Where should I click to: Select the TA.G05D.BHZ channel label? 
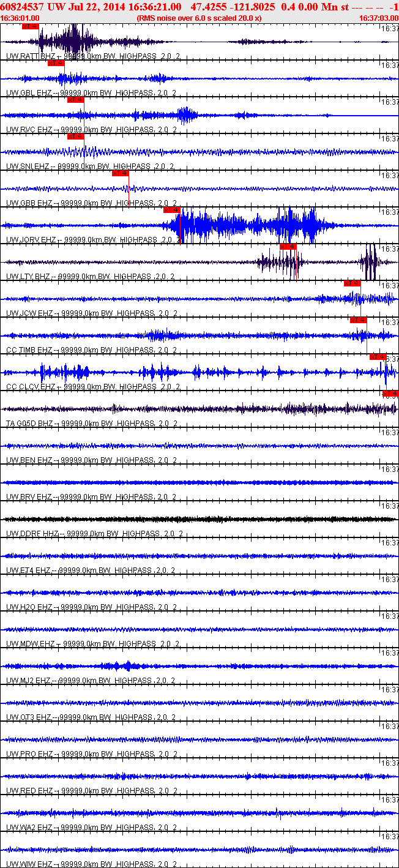click(x=92, y=424)
